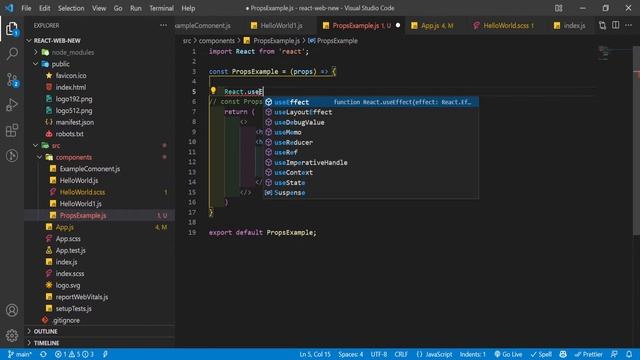Collapse the src folder
The image size is (640, 360).
pyautogui.click(x=56, y=145)
